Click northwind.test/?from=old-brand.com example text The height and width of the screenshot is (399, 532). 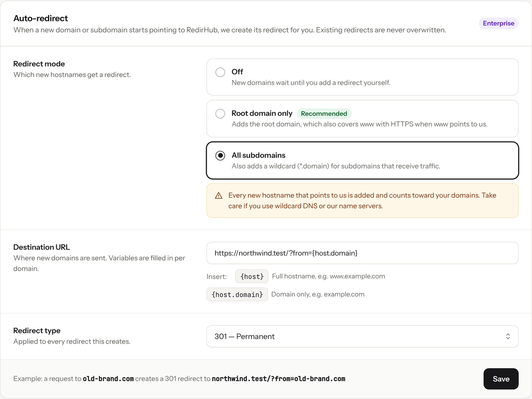278,379
